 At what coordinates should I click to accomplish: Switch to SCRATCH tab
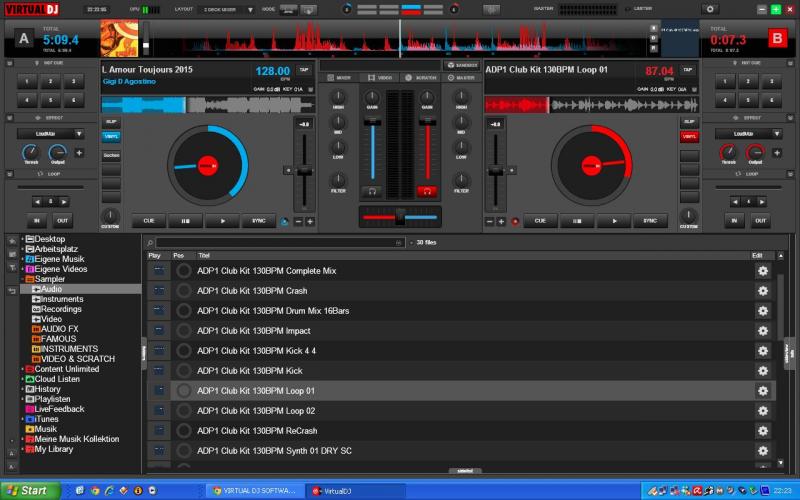click(421, 78)
